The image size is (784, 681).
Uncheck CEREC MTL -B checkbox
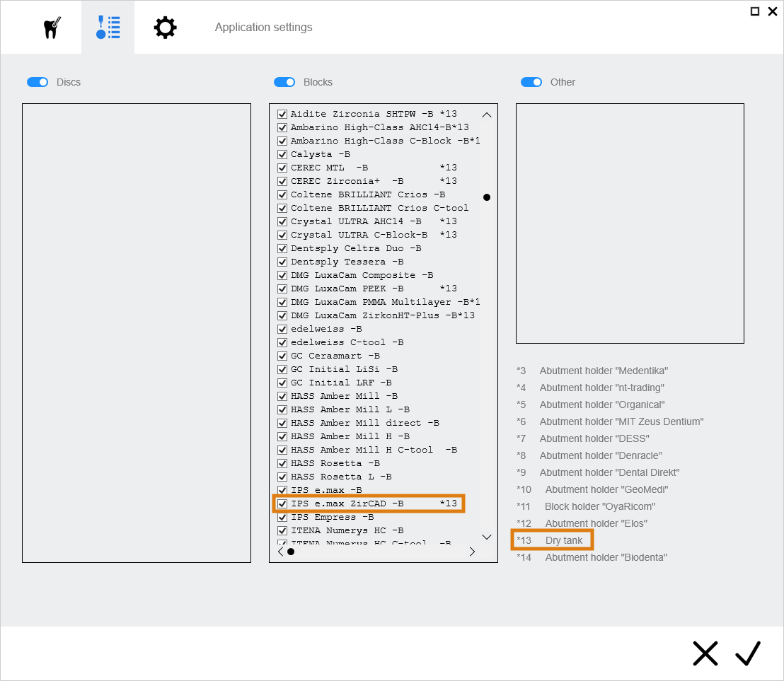point(282,168)
